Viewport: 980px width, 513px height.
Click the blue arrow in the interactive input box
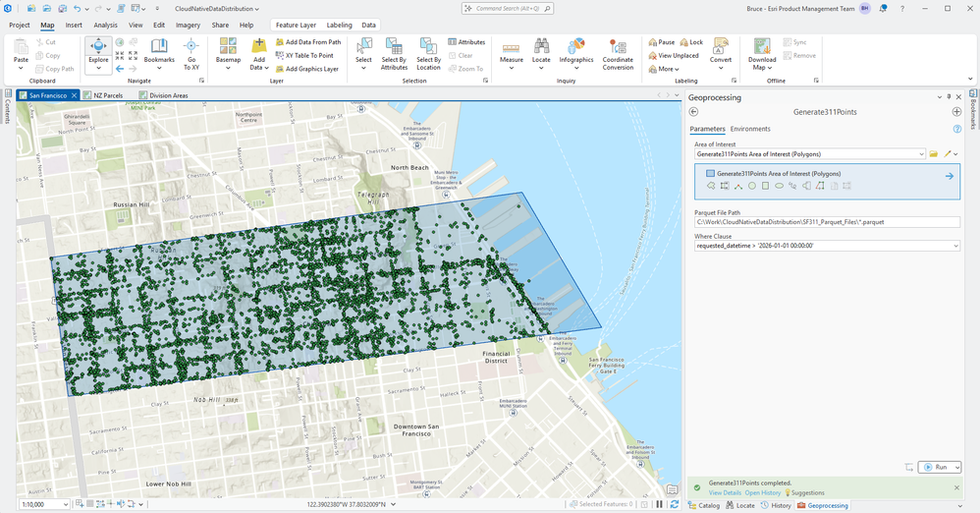(x=949, y=177)
